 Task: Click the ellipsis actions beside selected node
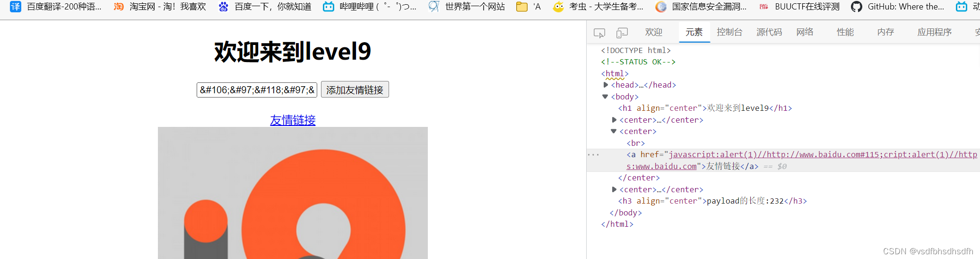pos(593,154)
